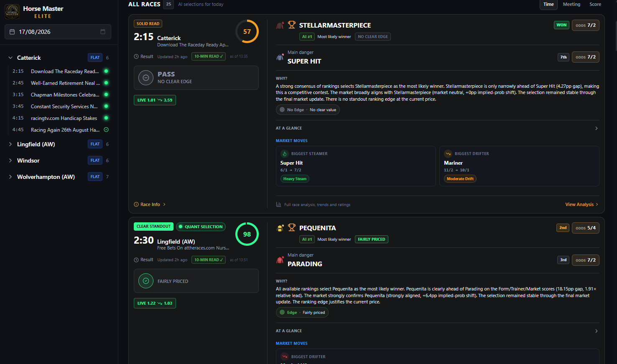
Task: Click the Biggest Drifter trend icon for Mariner
Action: click(448, 154)
